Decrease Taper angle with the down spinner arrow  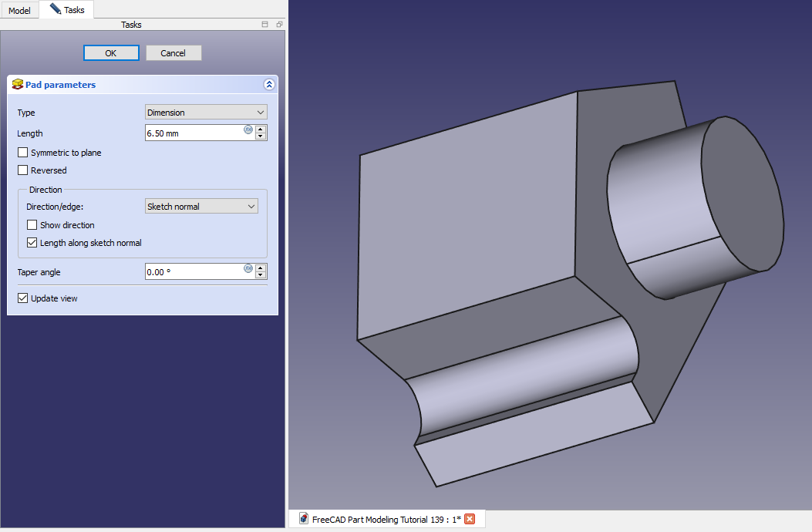pos(261,275)
